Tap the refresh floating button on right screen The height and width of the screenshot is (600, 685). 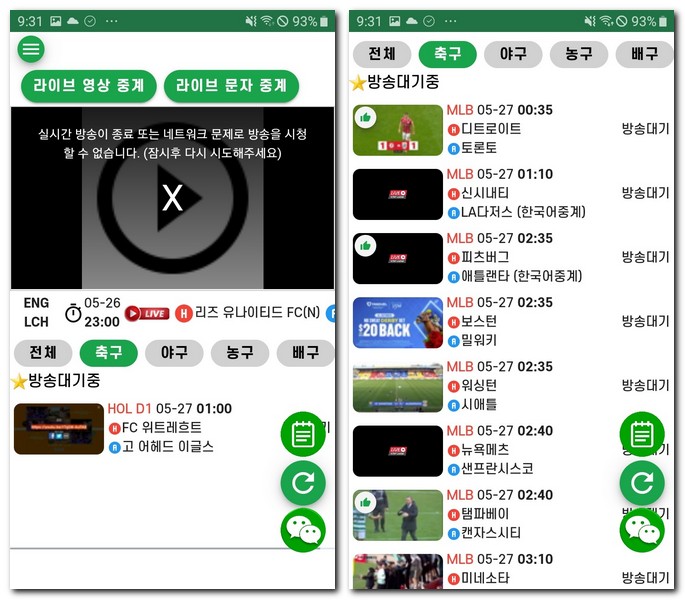tap(642, 482)
